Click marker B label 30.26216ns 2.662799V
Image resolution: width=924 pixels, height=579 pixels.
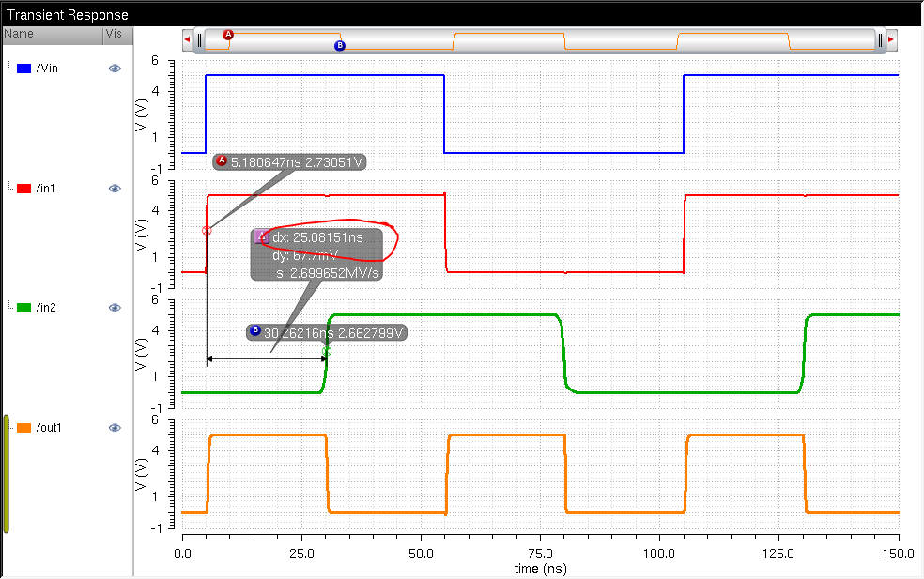coord(327,333)
